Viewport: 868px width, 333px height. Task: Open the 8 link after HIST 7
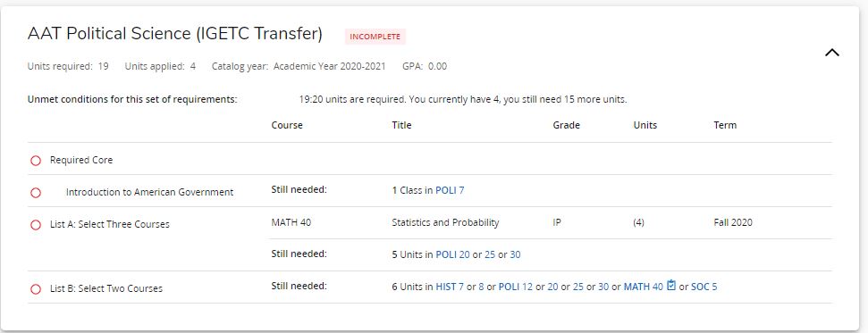481,287
